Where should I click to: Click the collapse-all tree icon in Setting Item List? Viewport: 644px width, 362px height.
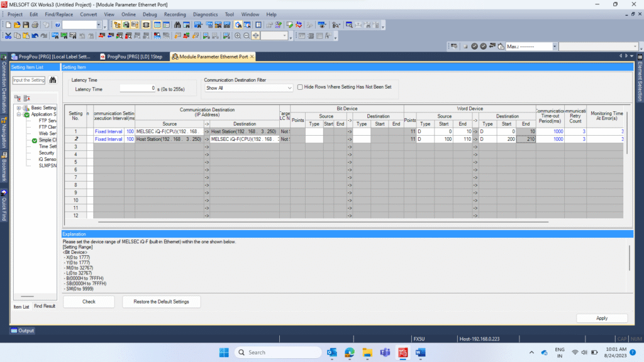coord(26,98)
